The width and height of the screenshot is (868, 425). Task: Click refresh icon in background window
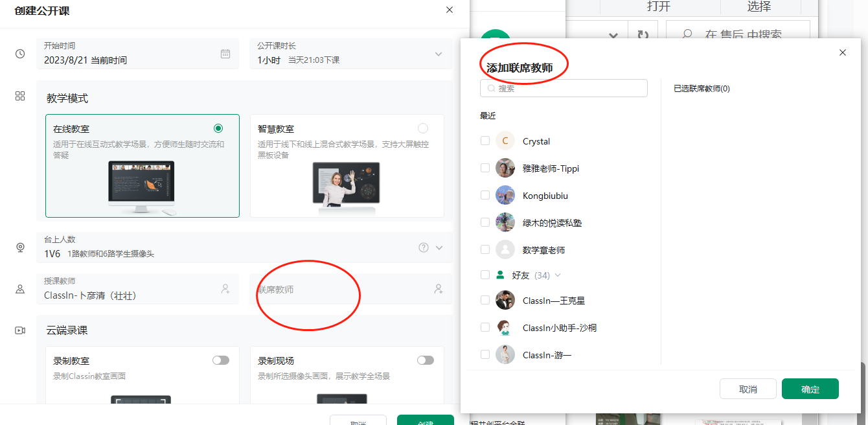[x=643, y=35]
